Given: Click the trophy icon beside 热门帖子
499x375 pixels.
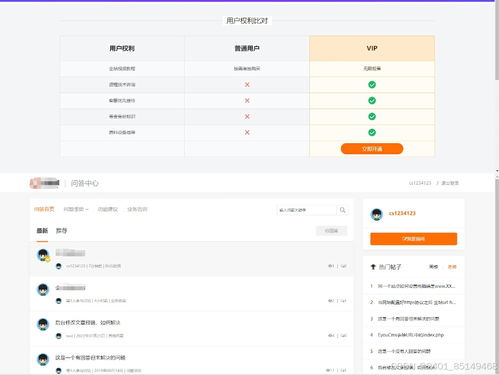Looking at the screenshot, I should [x=373, y=267].
